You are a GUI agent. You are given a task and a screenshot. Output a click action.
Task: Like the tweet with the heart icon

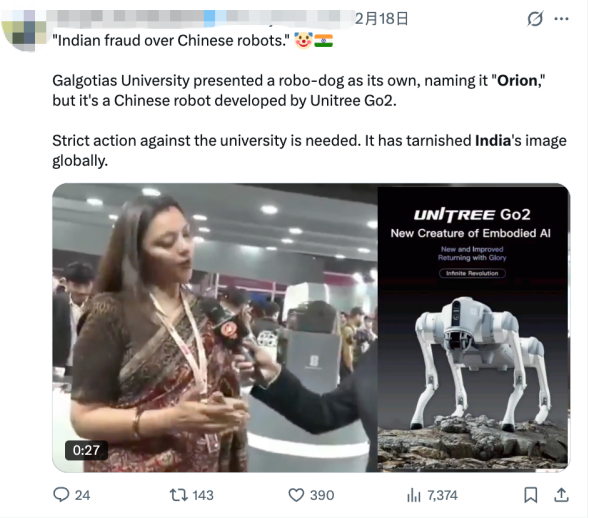tap(296, 495)
